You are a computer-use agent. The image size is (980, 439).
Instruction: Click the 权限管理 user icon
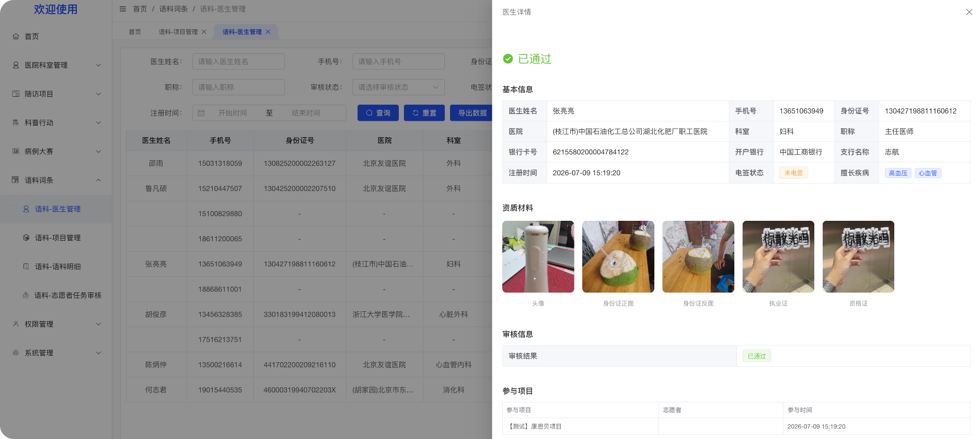click(16, 324)
